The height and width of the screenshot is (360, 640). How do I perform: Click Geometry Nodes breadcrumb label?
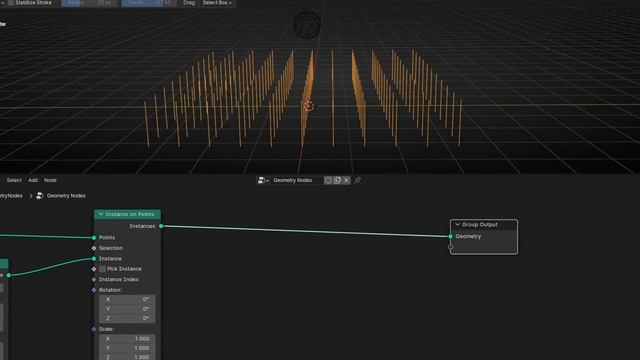tap(66, 196)
